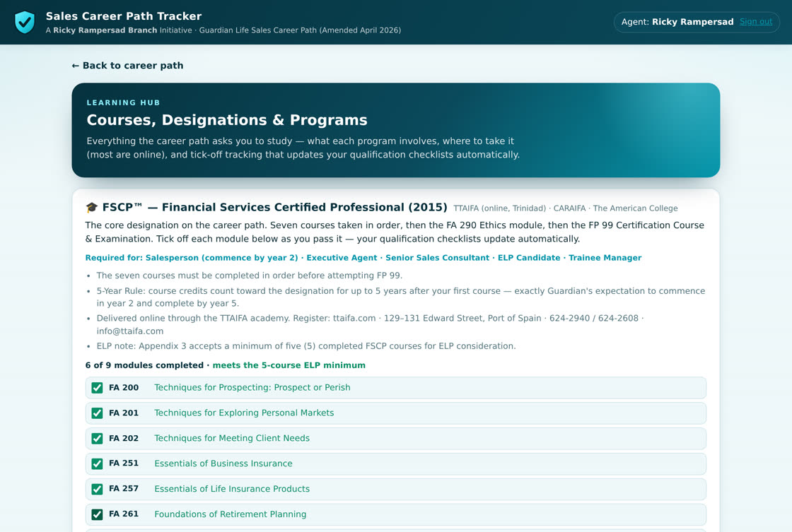
Task: Open Techniques for Exploring Personal Markets
Action: (x=244, y=413)
